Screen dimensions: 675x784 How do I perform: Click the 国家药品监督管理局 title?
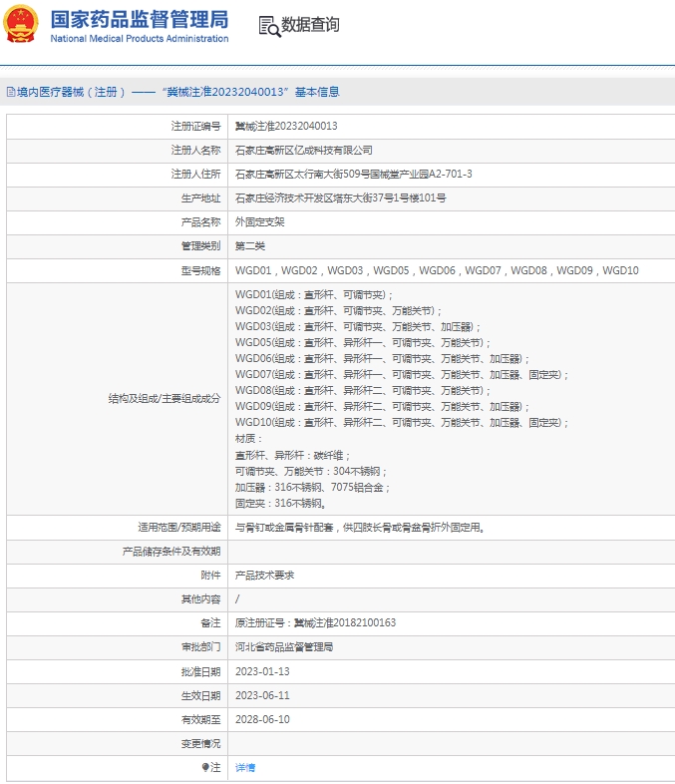point(140,20)
